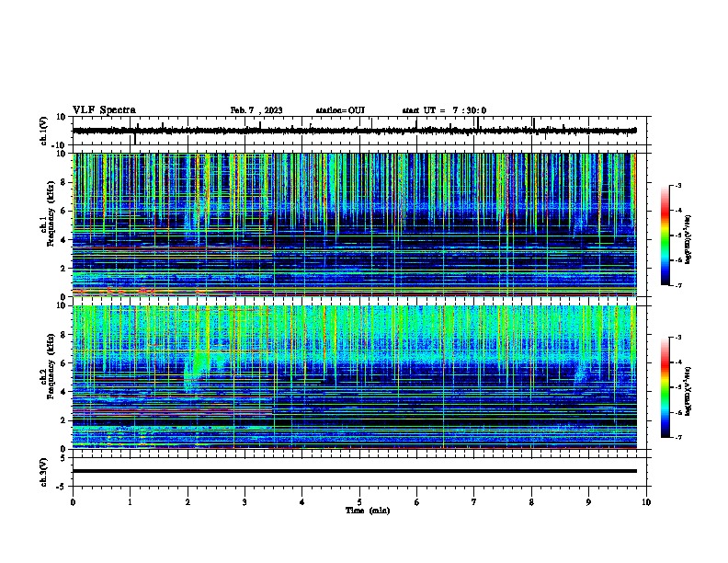Click the ch.1 waveform trace panel

[361, 131]
